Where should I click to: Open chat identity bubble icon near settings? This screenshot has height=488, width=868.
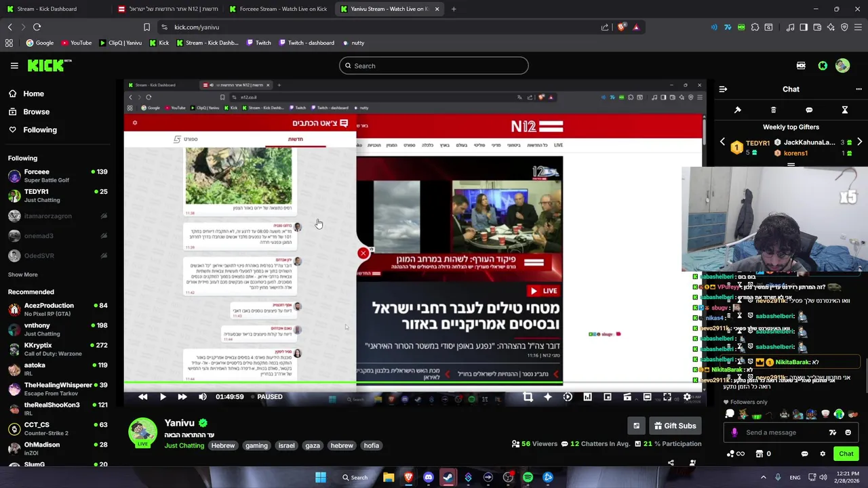[x=805, y=453]
